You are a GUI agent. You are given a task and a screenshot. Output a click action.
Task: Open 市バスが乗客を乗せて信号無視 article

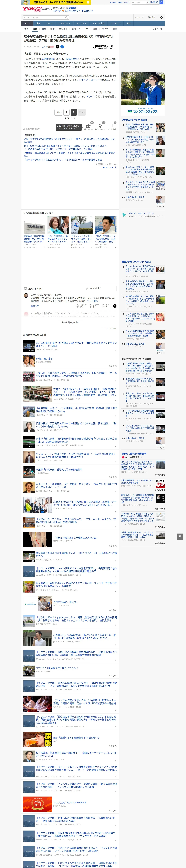(76, 344)
